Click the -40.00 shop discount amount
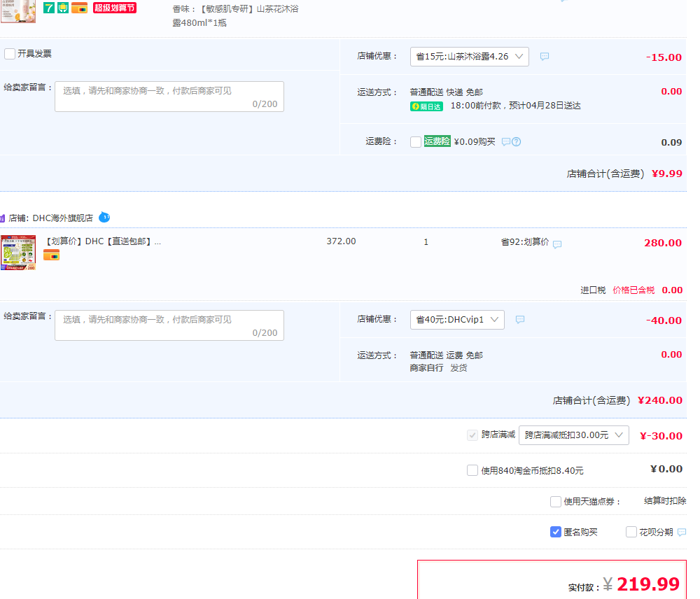 click(x=664, y=320)
